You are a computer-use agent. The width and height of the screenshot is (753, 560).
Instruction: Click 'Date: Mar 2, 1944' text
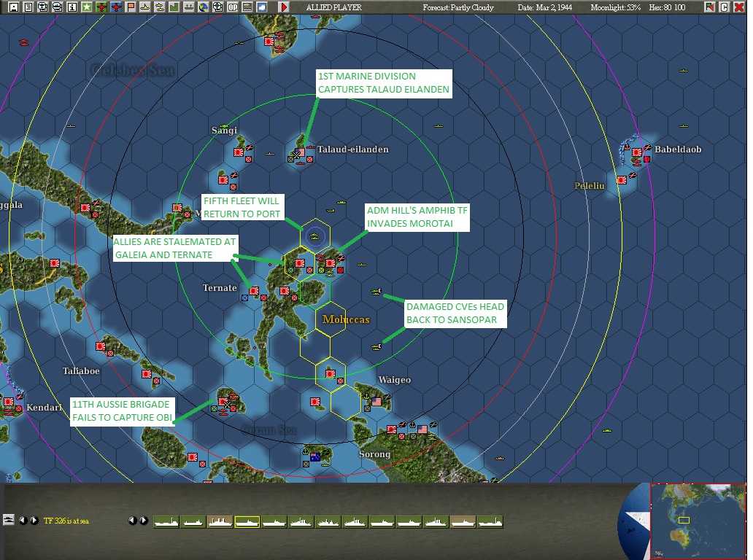[544, 7]
